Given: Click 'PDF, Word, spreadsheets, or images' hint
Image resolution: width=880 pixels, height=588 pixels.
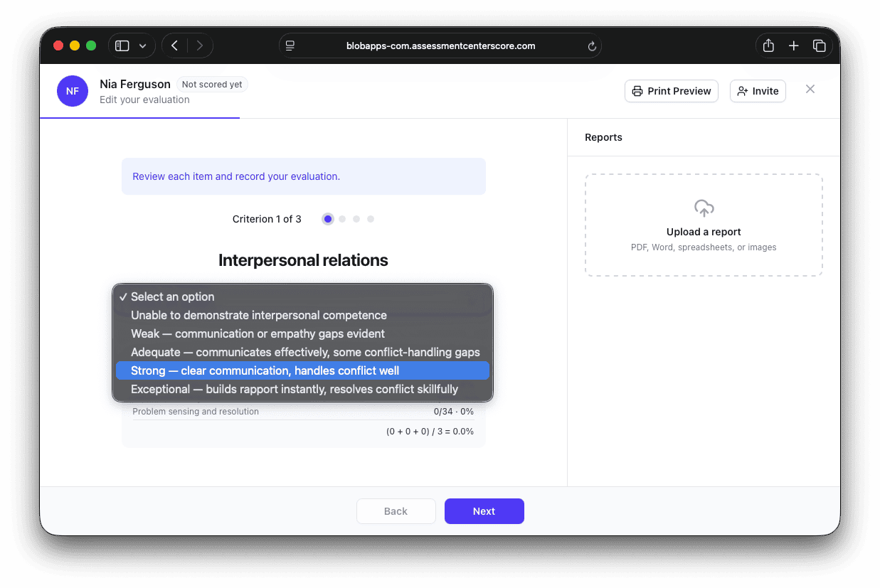Looking at the screenshot, I should [x=704, y=247].
